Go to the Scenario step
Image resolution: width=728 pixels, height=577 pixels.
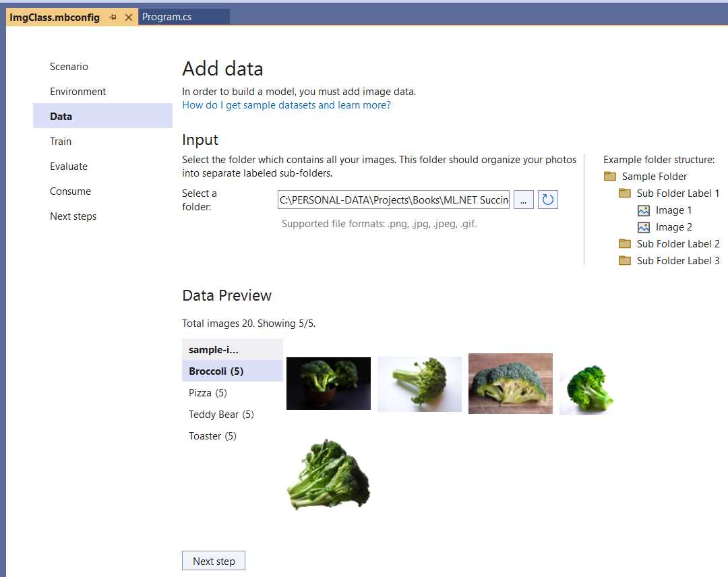(69, 66)
